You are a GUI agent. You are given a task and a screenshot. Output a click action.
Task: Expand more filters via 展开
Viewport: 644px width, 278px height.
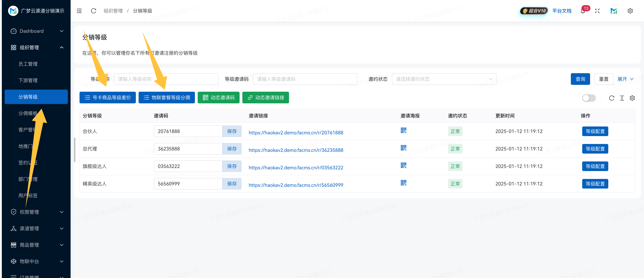click(x=625, y=79)
